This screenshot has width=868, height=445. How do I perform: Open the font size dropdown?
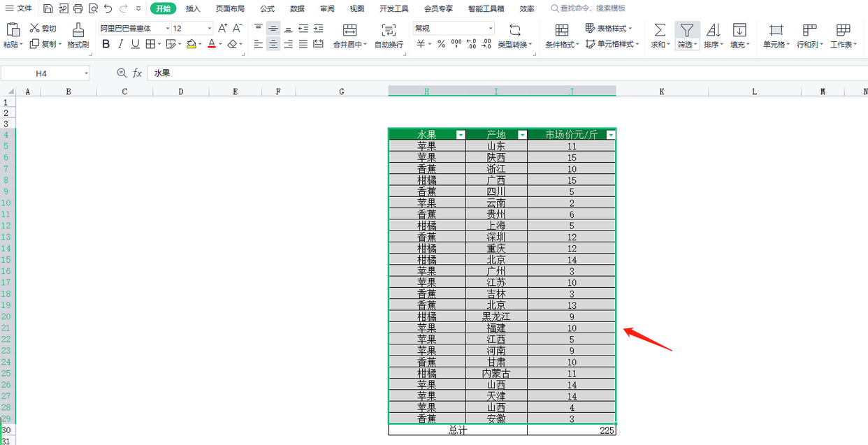[210, 29]
